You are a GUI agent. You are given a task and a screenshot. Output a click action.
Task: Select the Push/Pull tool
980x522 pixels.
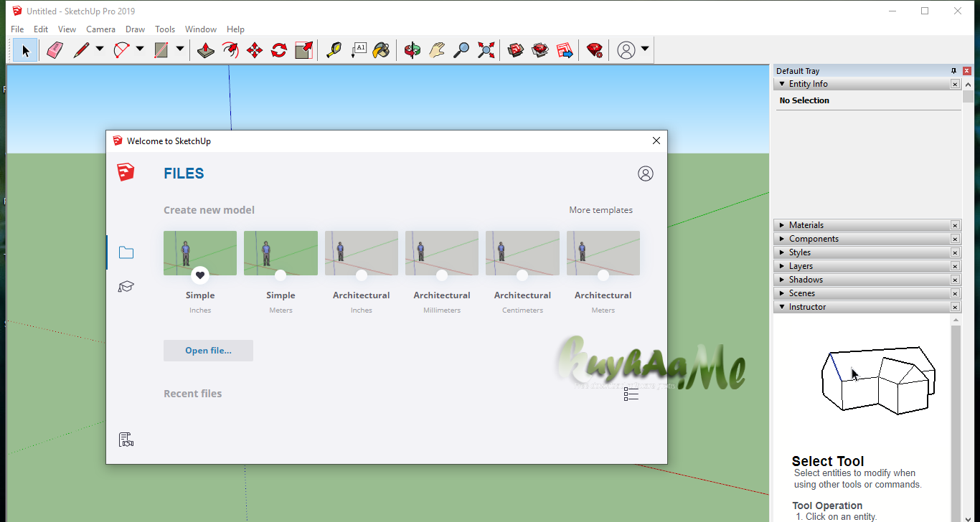click(x=206, y=50)
